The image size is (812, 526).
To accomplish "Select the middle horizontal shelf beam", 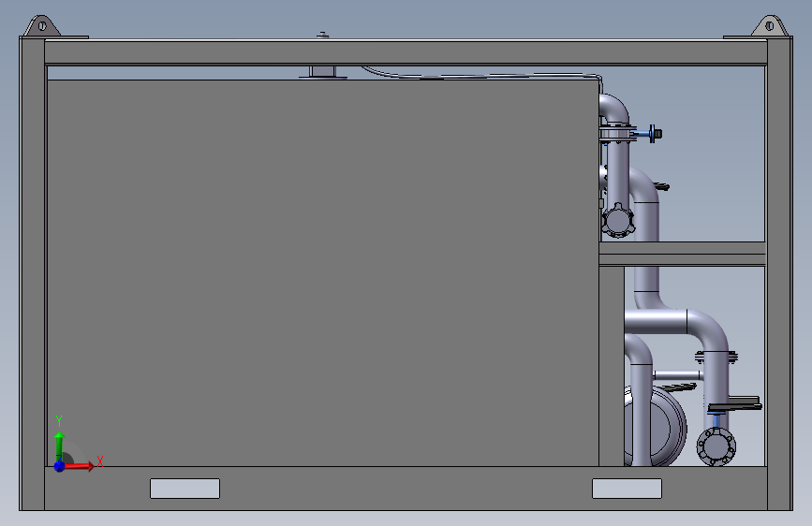I will (x=682, y=254).
